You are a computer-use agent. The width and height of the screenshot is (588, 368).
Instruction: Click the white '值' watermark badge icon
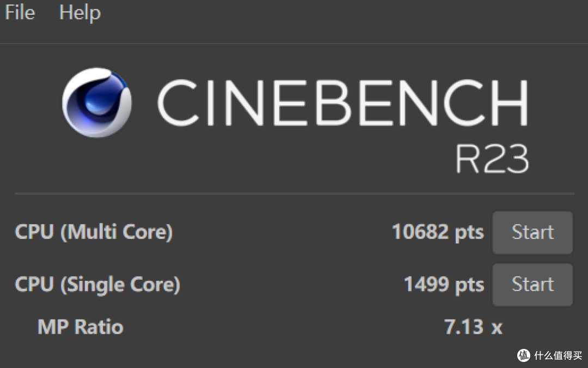[x=522, y=356]
